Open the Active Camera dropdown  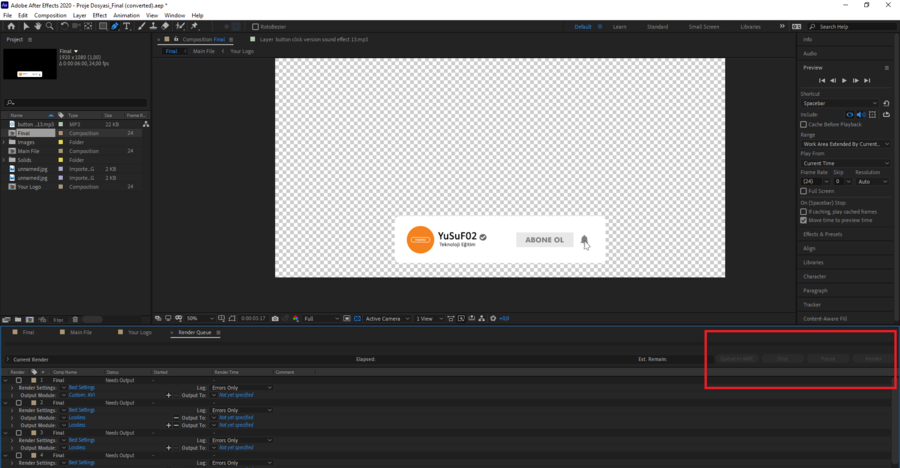[386, 318]
